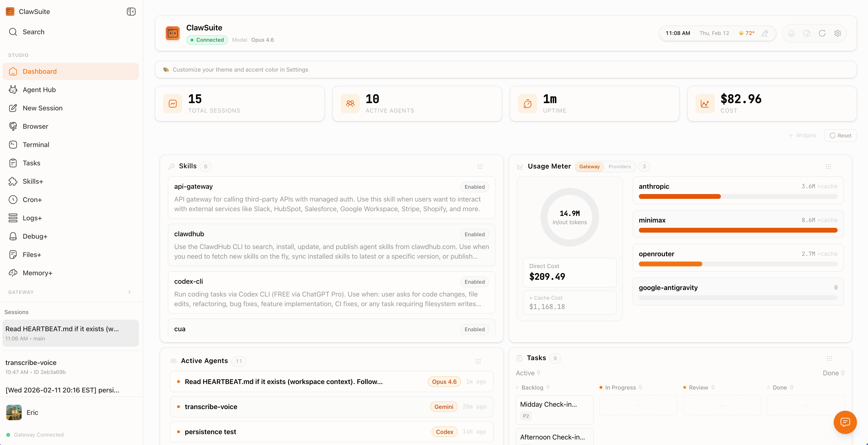Image resolution: width=868 pixels, height=445 pixels.
Task: Reset the dashboard layout
Action: pyautogui.click(x=840, y=135)
